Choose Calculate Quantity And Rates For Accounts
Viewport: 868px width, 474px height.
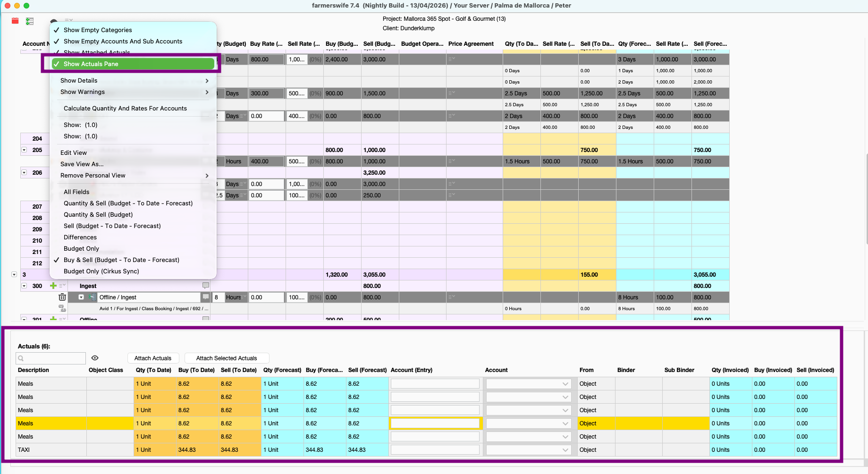coord(133,108)
